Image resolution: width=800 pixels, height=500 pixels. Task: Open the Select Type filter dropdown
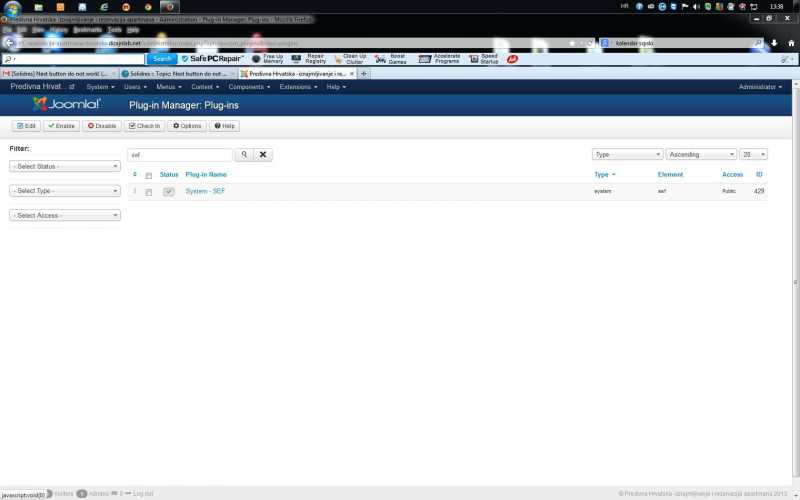pyautogui.click(x=65, y=190)
